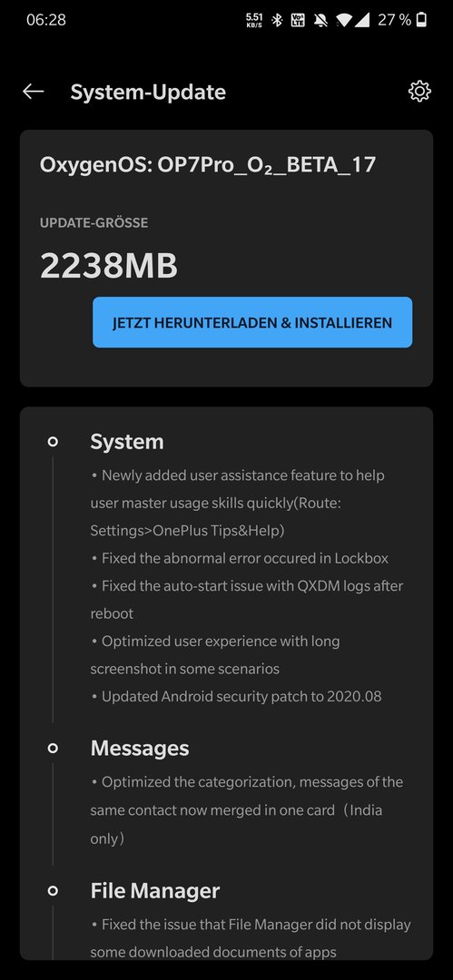
Task: Tap the mobile signal strength icon
Action: click(362, 20)
